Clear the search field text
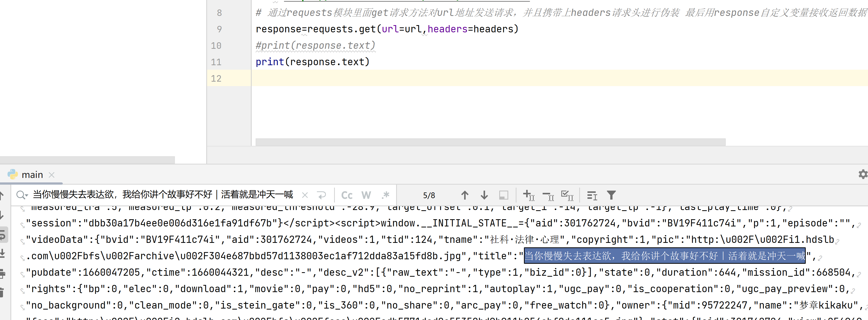868x320 pixels. point(305,195)
